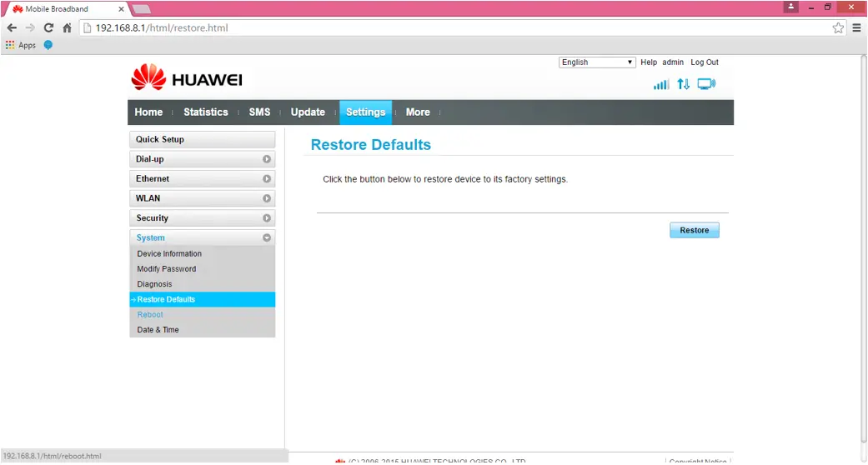Screen dimensions: 868x465
Task: Collapse the System section arrow
Action: point(267,237)
